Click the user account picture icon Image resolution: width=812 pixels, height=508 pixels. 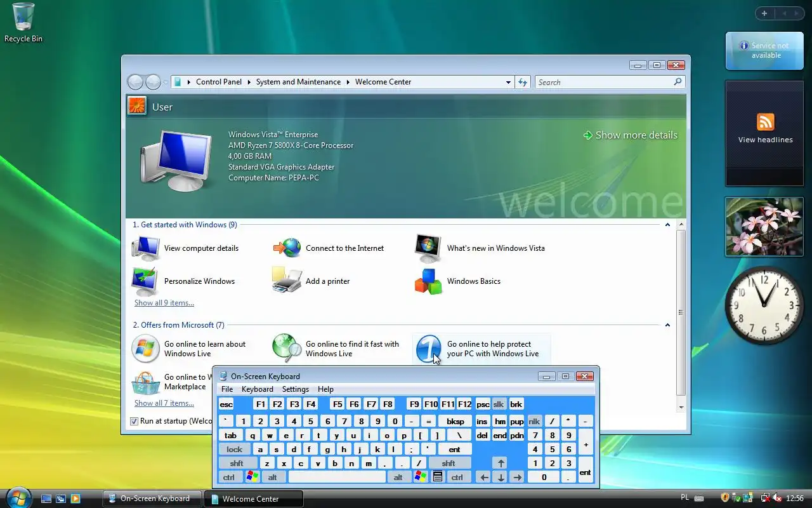point(137,105)
